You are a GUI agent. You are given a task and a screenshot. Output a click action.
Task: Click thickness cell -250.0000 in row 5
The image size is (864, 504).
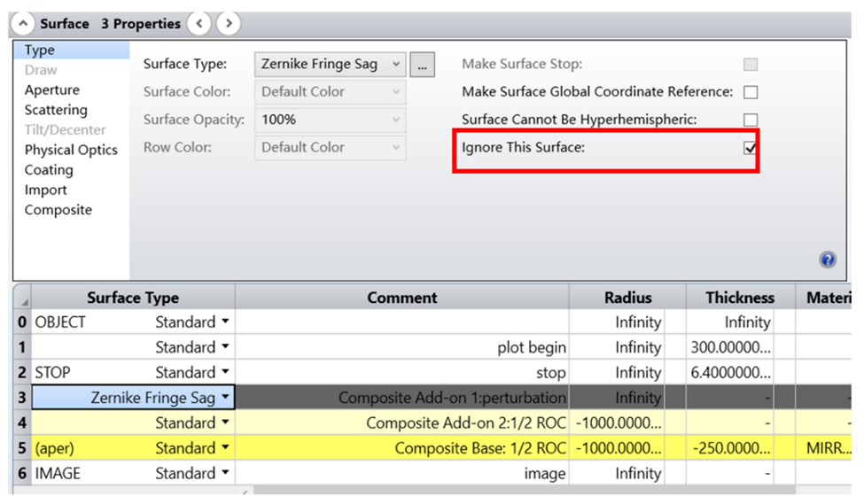coord(730,448)
